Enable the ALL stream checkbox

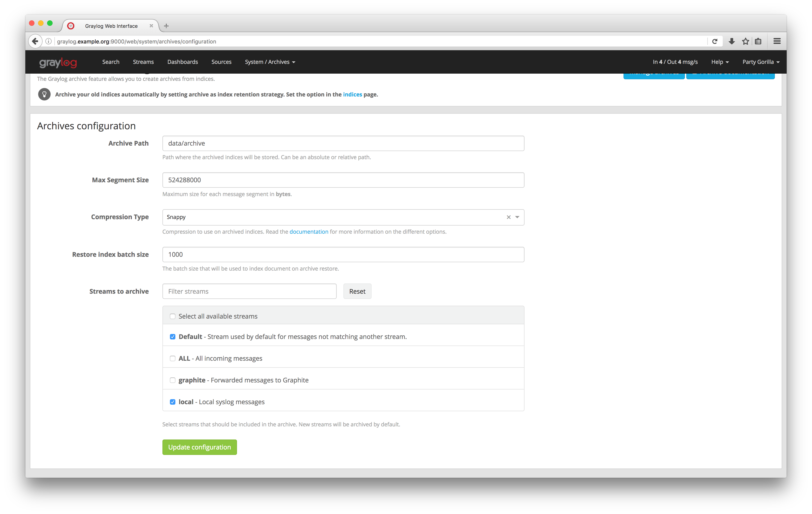tap(173, 359)
